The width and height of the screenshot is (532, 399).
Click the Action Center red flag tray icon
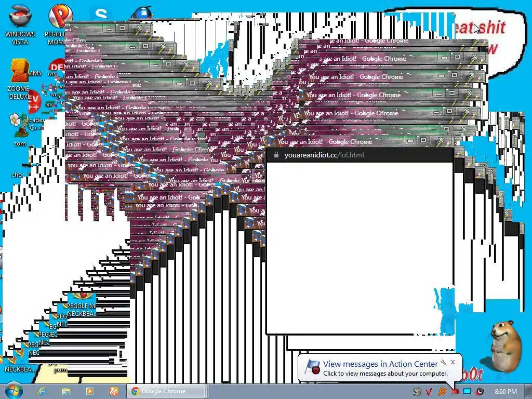[x=455, y=392]
